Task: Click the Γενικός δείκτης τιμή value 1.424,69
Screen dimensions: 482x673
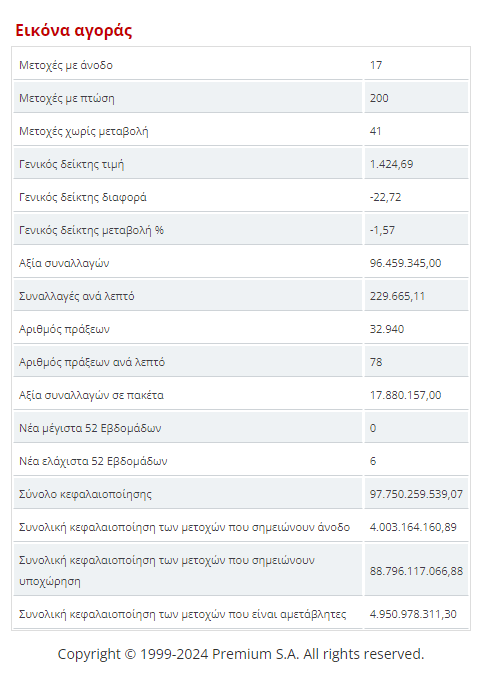Action: pyautogui.click(x=391, y=164)
